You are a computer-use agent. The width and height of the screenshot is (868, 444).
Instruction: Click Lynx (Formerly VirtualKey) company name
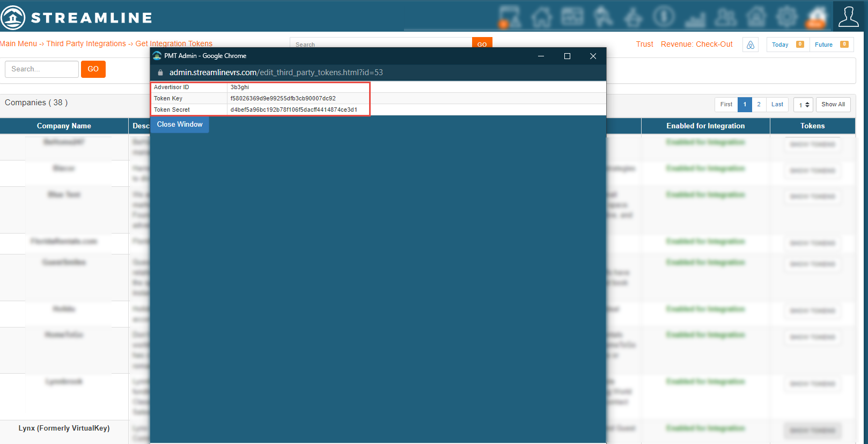[64, 428]
